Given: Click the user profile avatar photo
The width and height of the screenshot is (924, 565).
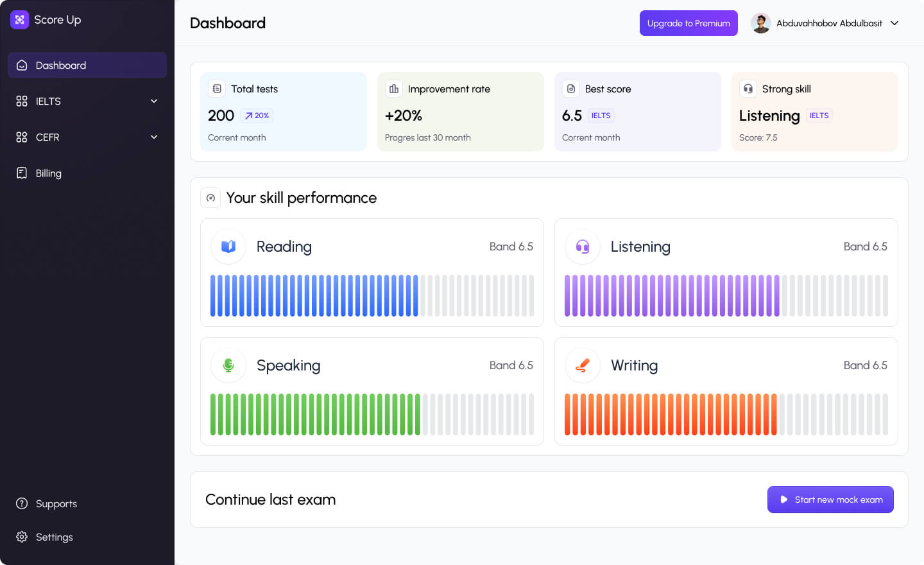Looking at the screenshot, I should click(761, 23).
